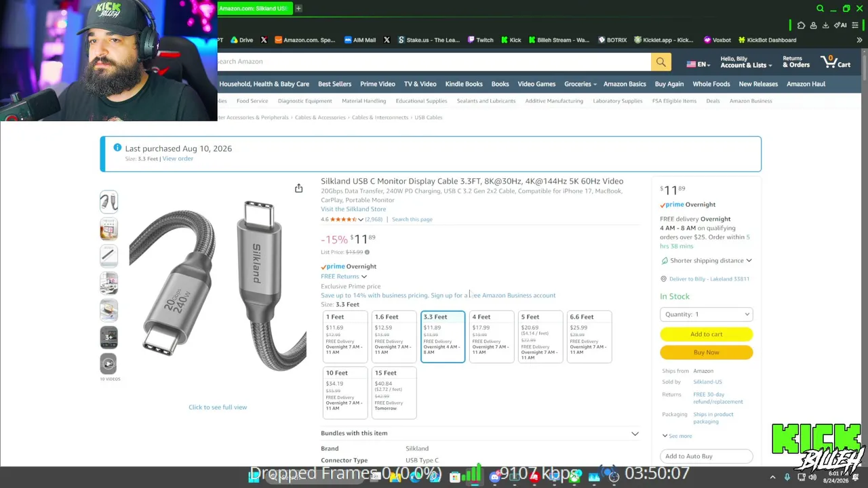The image size is (868, 488).
Task: Expand the FREE Returns details
Action: tap(344, 277)
